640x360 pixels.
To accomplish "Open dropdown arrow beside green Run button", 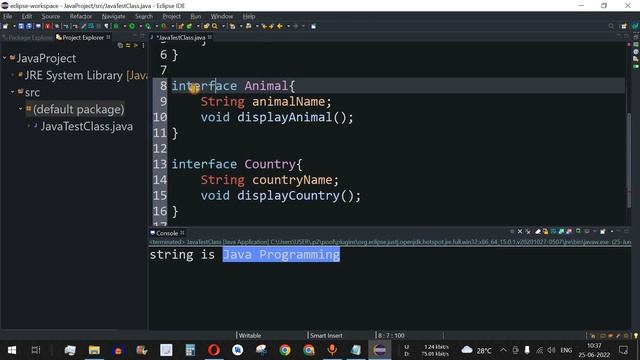I will coord(140,26).
